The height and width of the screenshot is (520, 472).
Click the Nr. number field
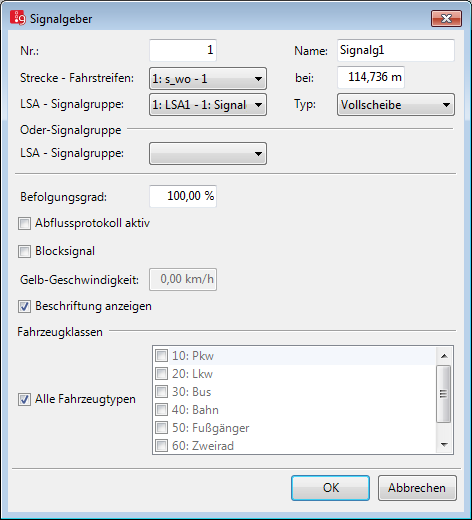183,50
